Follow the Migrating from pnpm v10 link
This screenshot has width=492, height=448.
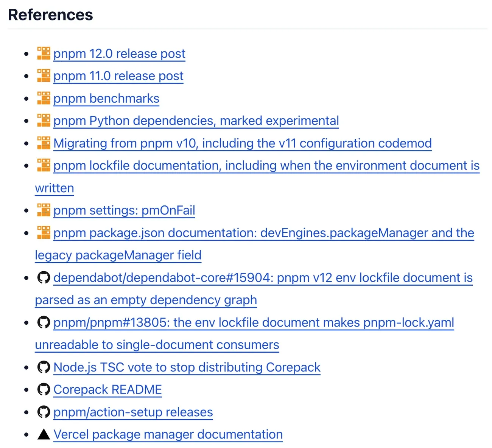[x=243, y=143]
